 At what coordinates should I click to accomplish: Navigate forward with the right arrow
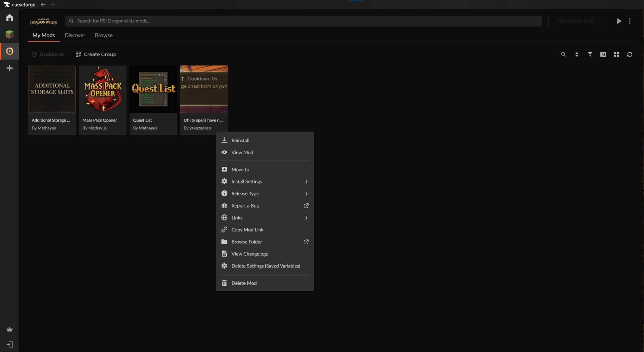coord(52,5)
